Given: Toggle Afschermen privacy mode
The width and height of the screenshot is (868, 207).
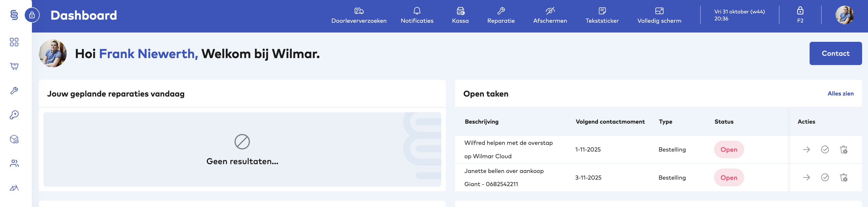Looking at the screenshot, I should pyautogui.click(x=550, y=15).
